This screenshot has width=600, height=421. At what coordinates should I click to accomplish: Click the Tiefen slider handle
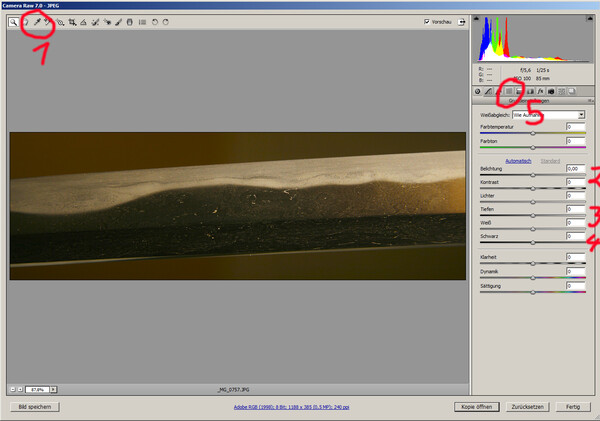pos(533,215)
